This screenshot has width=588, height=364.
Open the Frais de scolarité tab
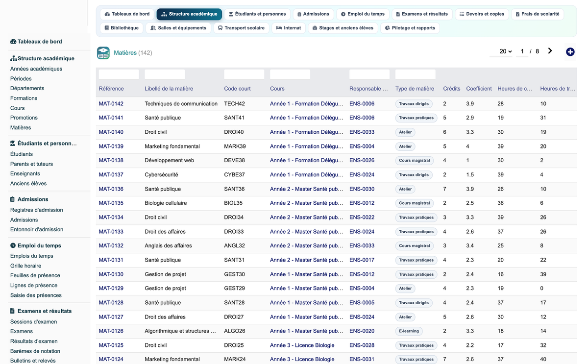click(538, 14)
